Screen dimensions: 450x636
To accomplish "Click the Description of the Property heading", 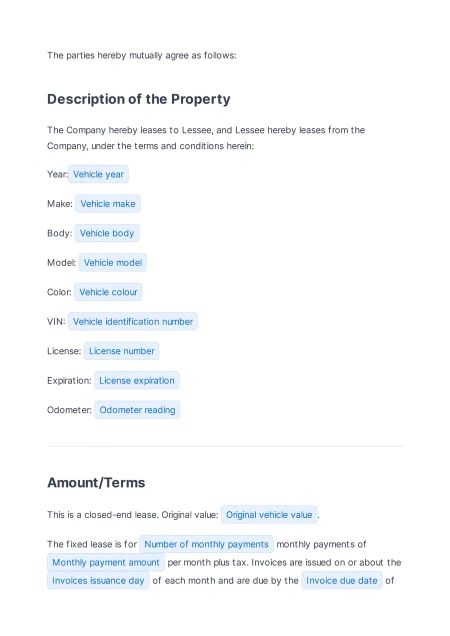I will pyautogui.click(x=139, y=99).
